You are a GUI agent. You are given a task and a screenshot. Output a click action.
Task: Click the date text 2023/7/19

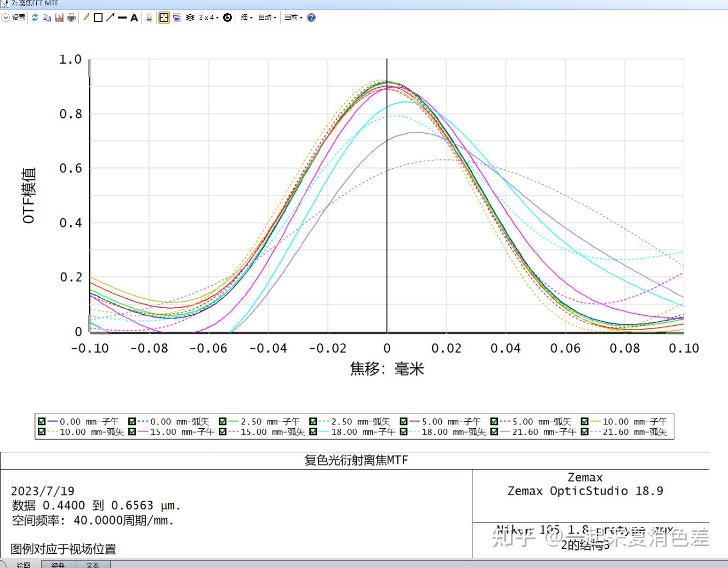coord(43,491)
